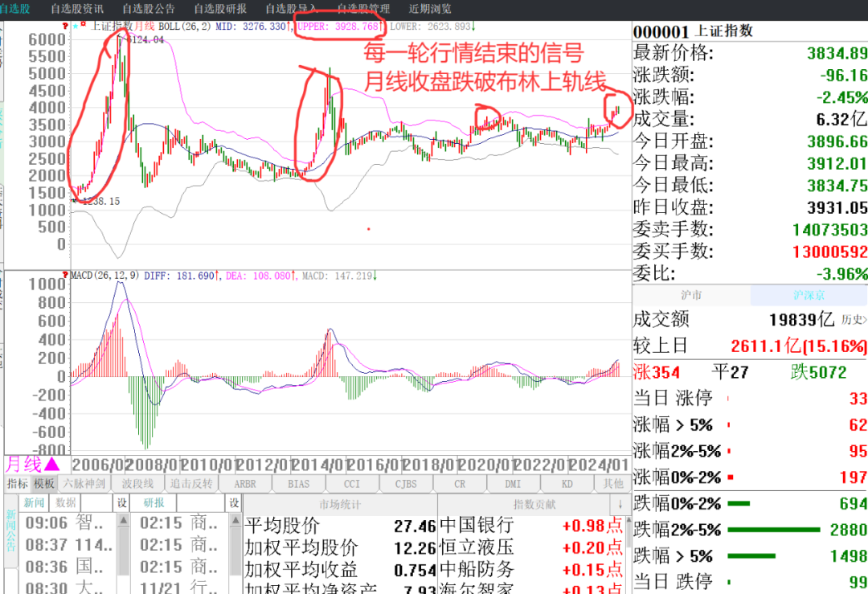Switch to CR indicator
The height and width of the screenshot is (594, 868).
460,483
